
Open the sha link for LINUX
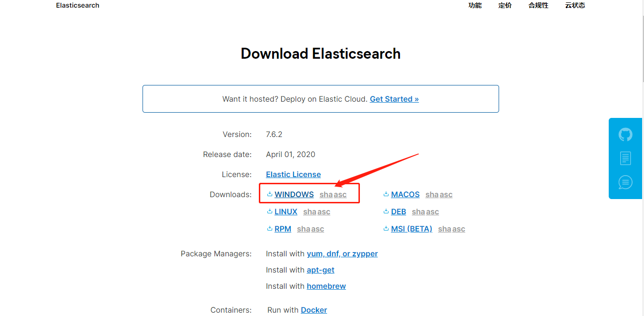(x=310, y=211)
